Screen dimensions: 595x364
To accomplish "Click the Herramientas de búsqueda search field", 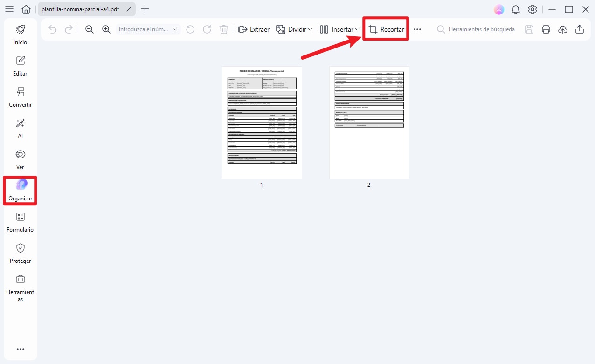I will [x=481, y=29].
